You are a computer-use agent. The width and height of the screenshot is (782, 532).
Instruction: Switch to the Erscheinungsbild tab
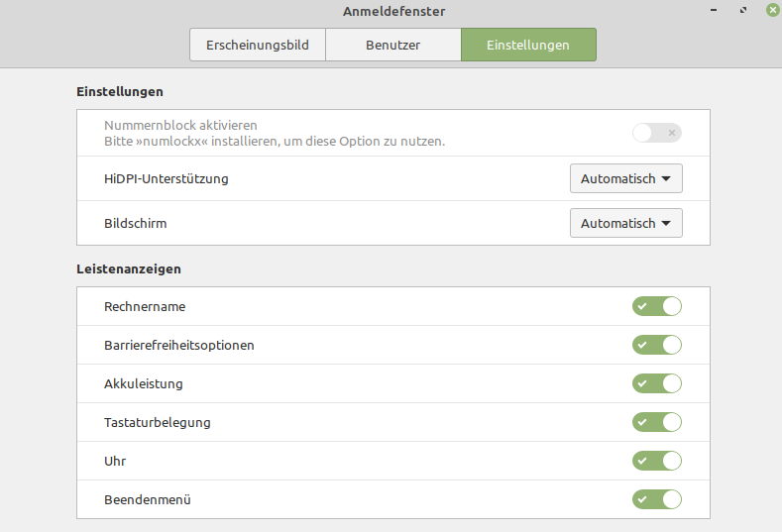[x=258, y=46]
